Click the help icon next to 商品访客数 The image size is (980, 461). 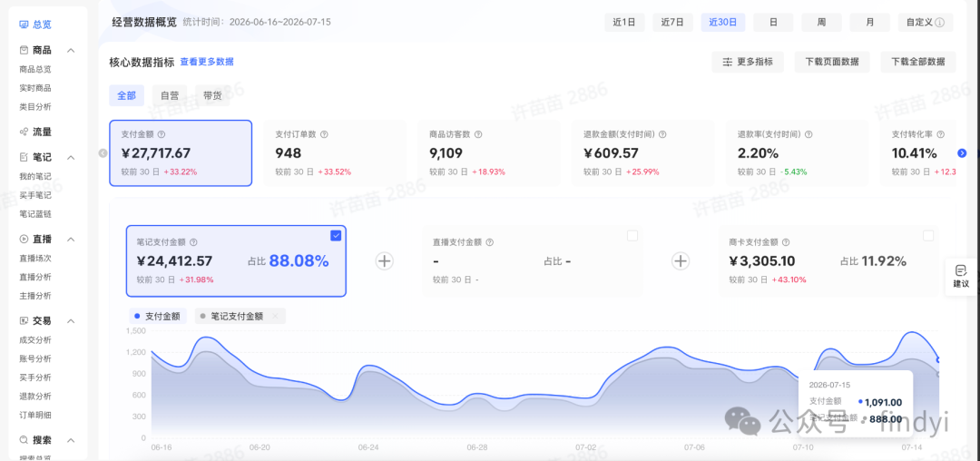tap(478, 134)
